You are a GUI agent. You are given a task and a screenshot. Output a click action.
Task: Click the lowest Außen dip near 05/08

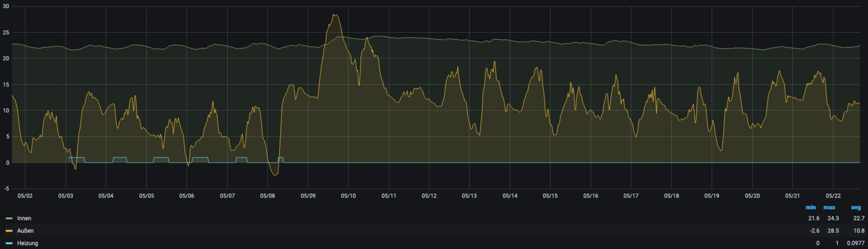pyautogui.click(x=275, y=175)
